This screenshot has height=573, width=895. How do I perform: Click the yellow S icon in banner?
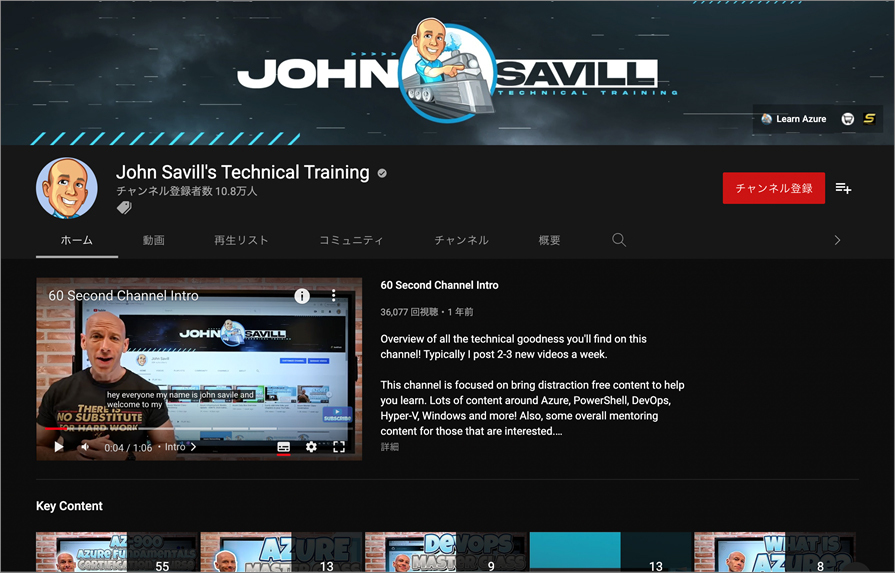click(869, 119)
